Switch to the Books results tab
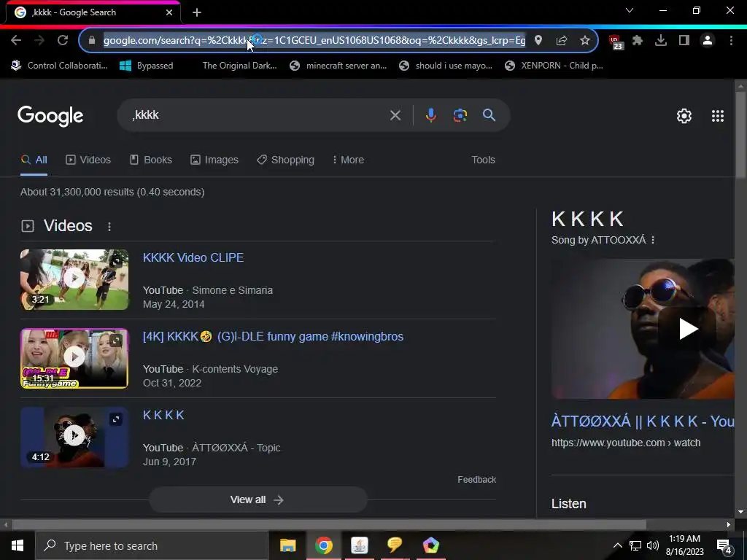747x560 pixels. click(150, 160)
